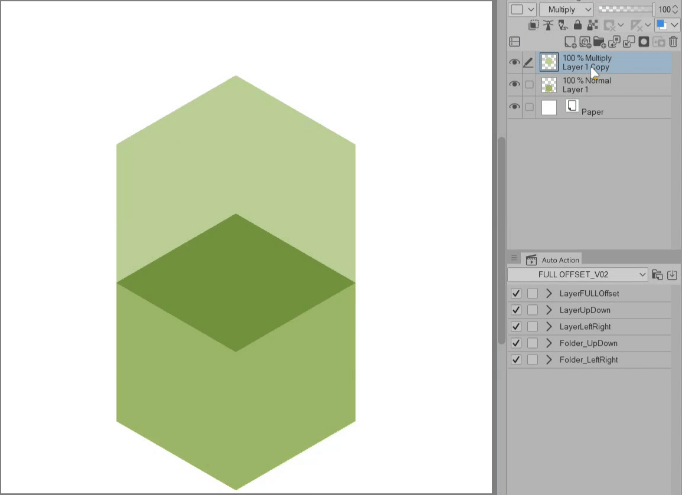
Task: Select the 'LayerFULLOffset' action name
Action: (x=589, y=294)
